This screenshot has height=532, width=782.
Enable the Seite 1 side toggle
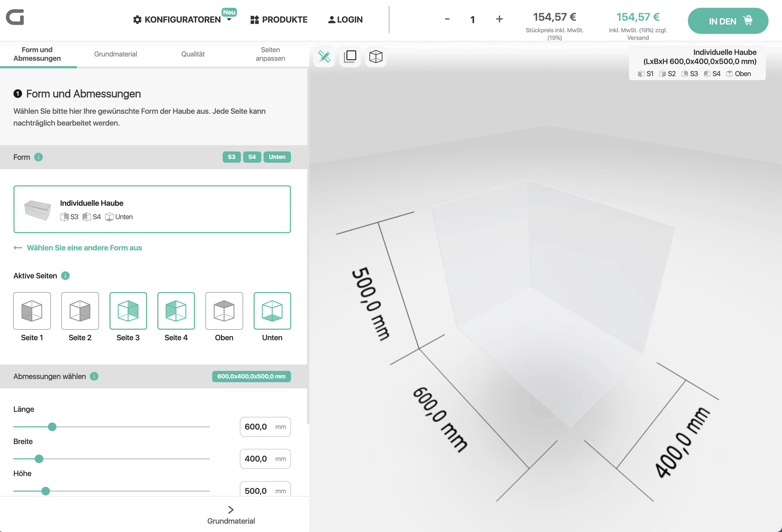pos(32,311)
